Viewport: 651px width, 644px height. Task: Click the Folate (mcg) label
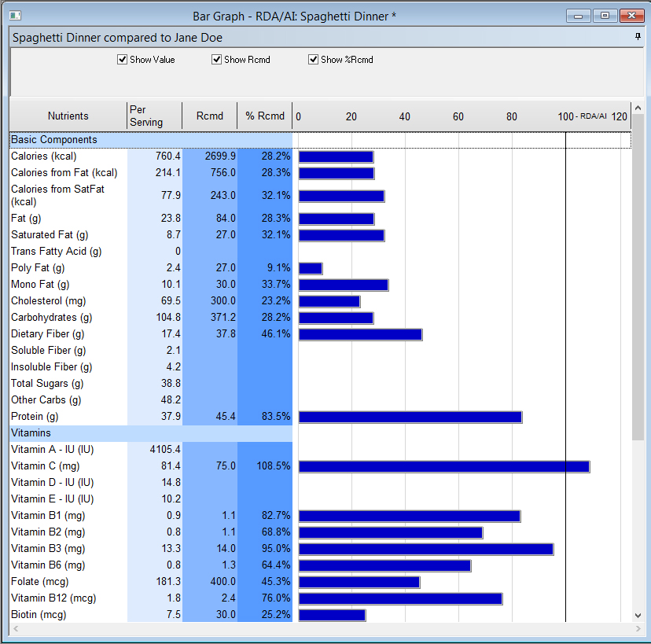click(40, 582)
